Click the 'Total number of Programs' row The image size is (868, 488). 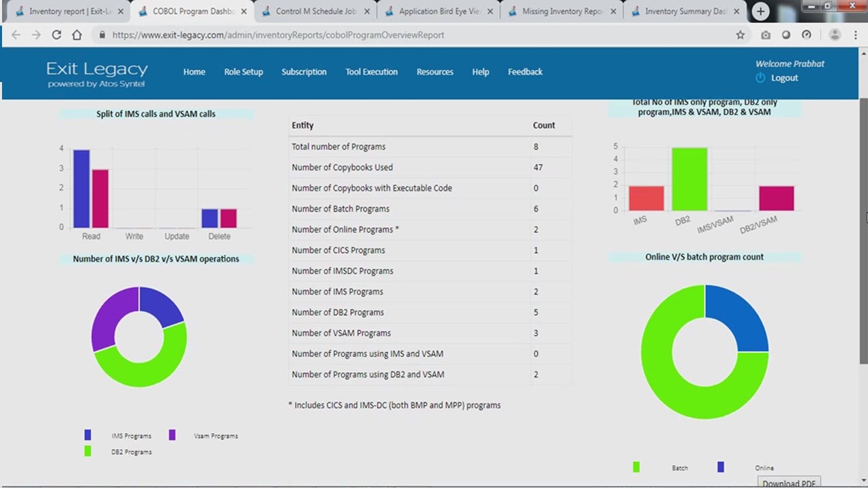[x=430, y=146]
